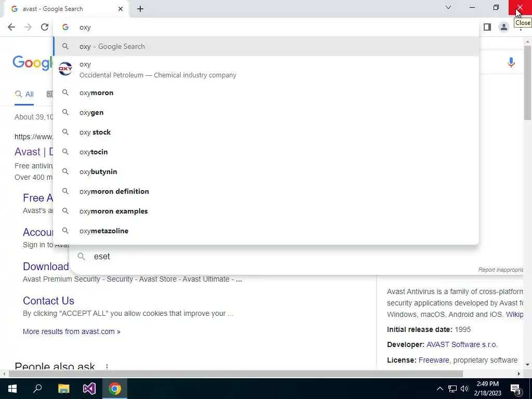This screenshot has height=399, width=532.
Task: Click the horizontal scrollbar right arrow
Action: [519, 374]
